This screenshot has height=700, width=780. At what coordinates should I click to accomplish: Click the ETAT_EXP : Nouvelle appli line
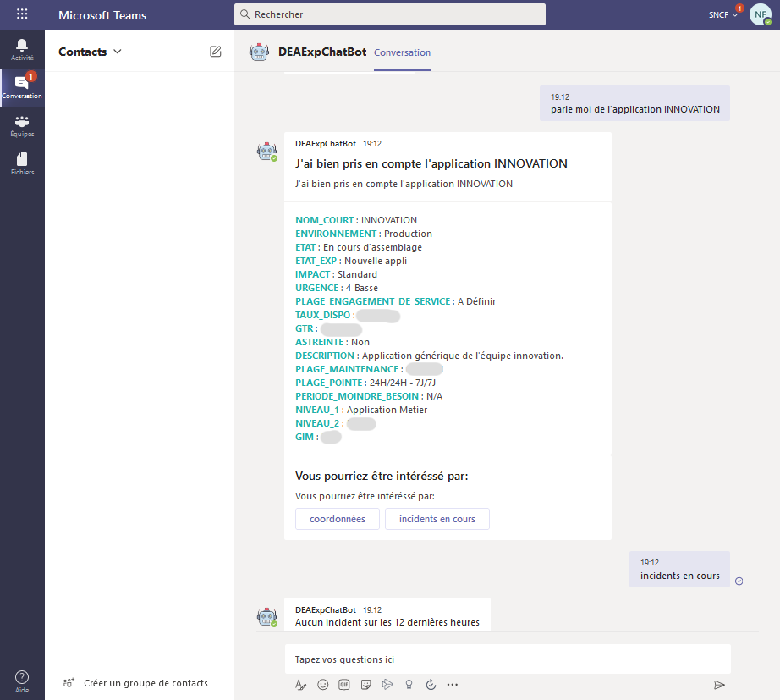click(351, 261)
